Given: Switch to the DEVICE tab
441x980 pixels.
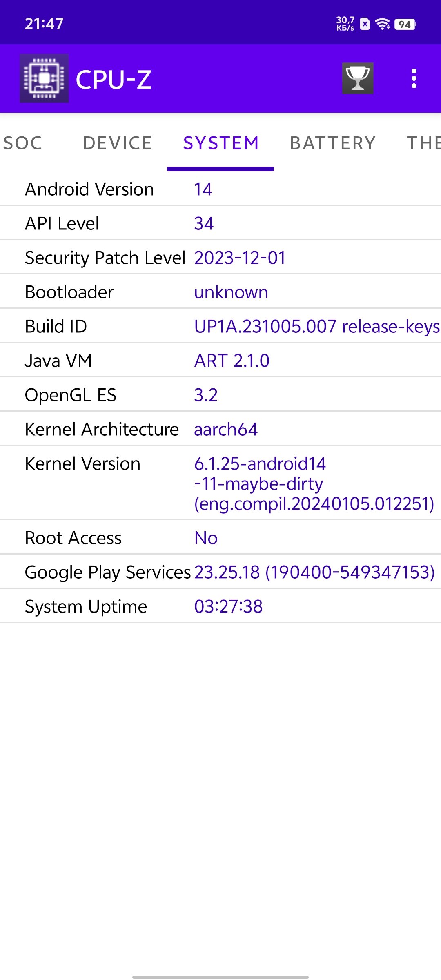Looking at the screenshot, I should coord(118,143).
